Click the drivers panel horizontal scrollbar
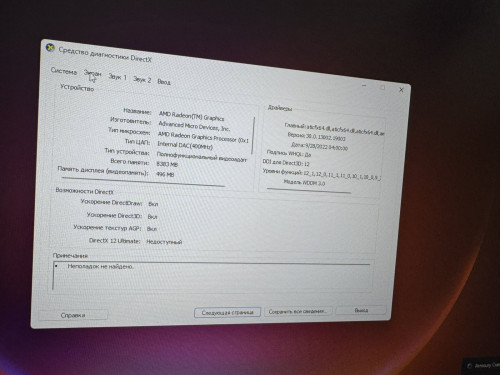This screenshot has height=375, width=500. click(x=309, y=191)
